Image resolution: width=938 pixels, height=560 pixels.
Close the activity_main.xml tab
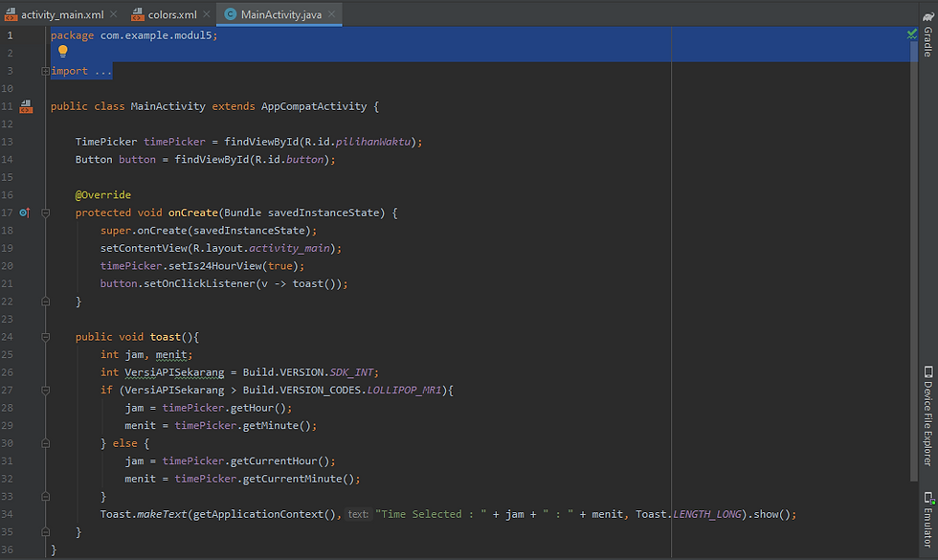pos(114,14)
